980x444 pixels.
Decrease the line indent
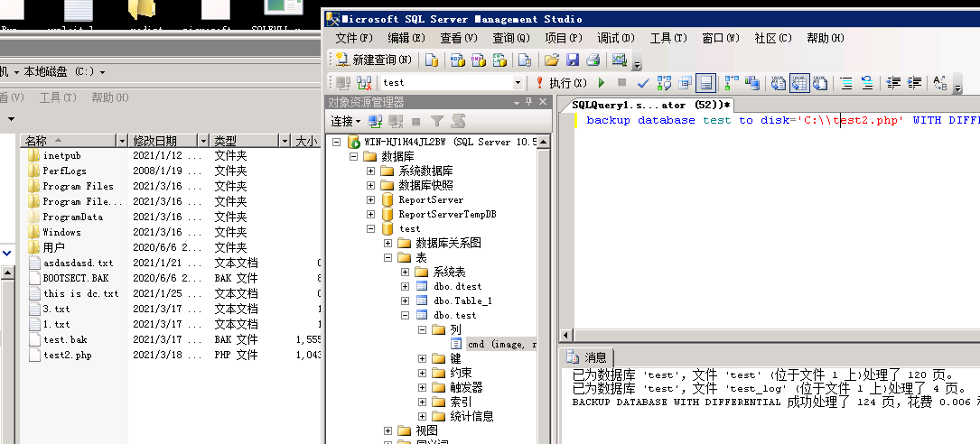[x=894, y=82]
